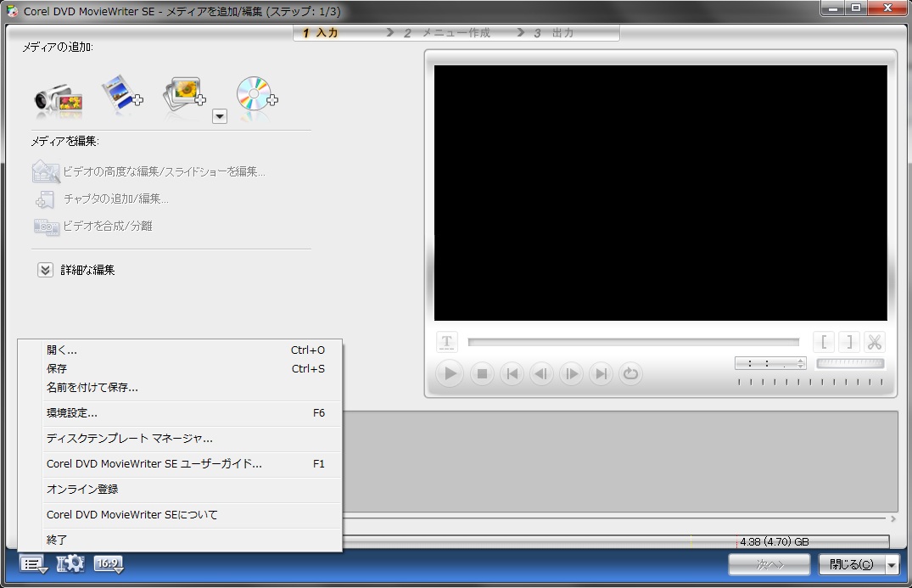Click the disc capacity usage bar

[616, 541]
